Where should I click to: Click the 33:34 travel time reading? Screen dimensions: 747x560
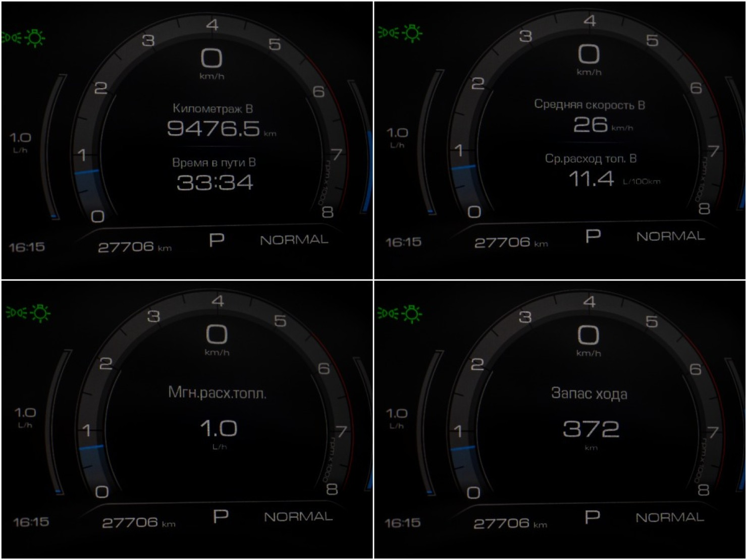215,182
